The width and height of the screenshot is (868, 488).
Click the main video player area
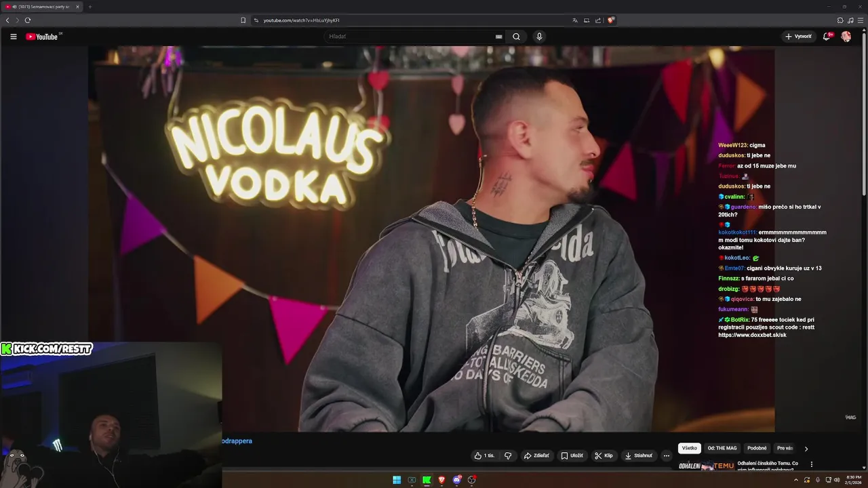click(x=431, y=239)
